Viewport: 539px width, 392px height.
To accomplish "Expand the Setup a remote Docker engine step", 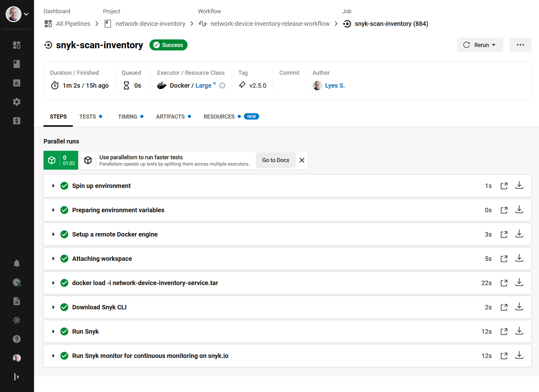I will click(x=53, y=234).
